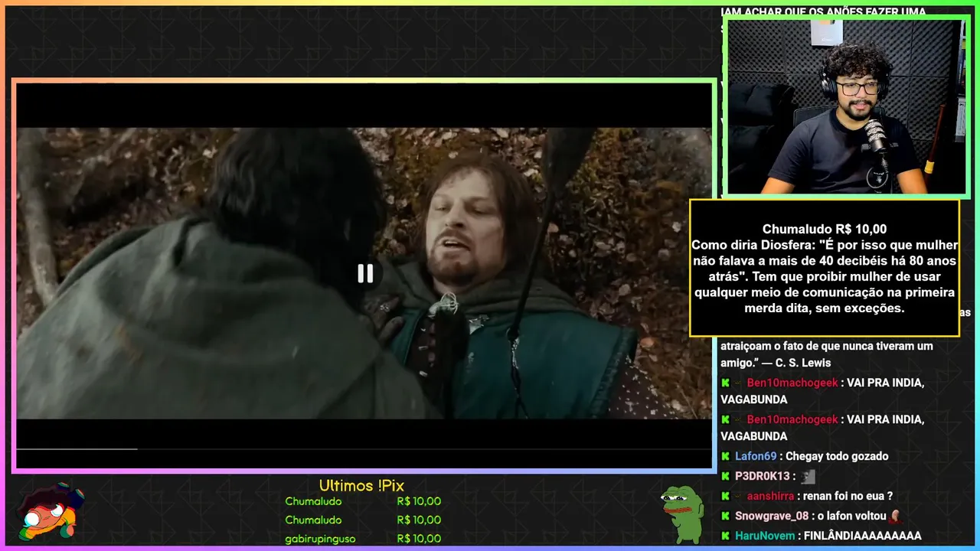Click the Kick badge beside Lafon69
Viewport: 980px width, 551px height.
point(725,456)
